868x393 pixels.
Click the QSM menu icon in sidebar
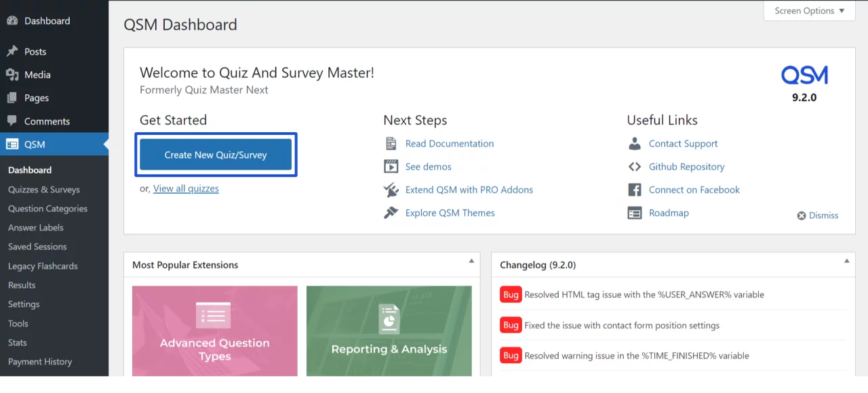12,144
